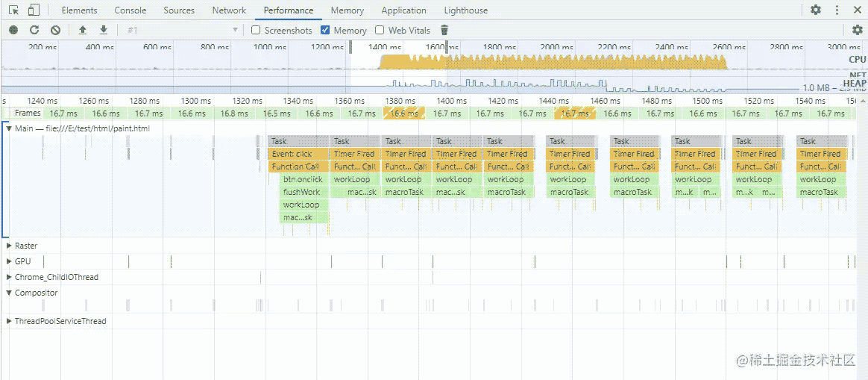This screenshot has width=868, height=380.
Task: Click the clear recording icon
Action: [55, 30]
